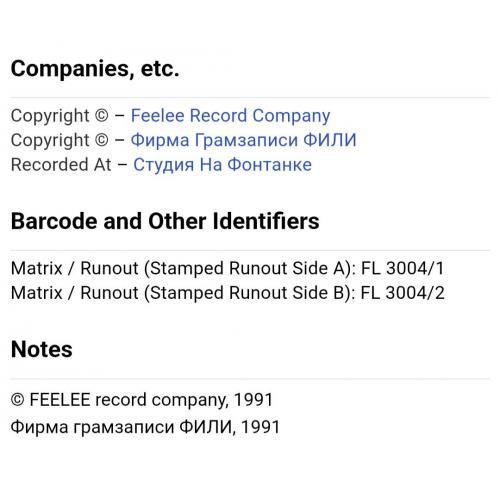Image resolution: width=500 pixels, height=500 pixels.
Task: Click the Barcode and Other Identifiers heading
Action: [x=165, y=221]
